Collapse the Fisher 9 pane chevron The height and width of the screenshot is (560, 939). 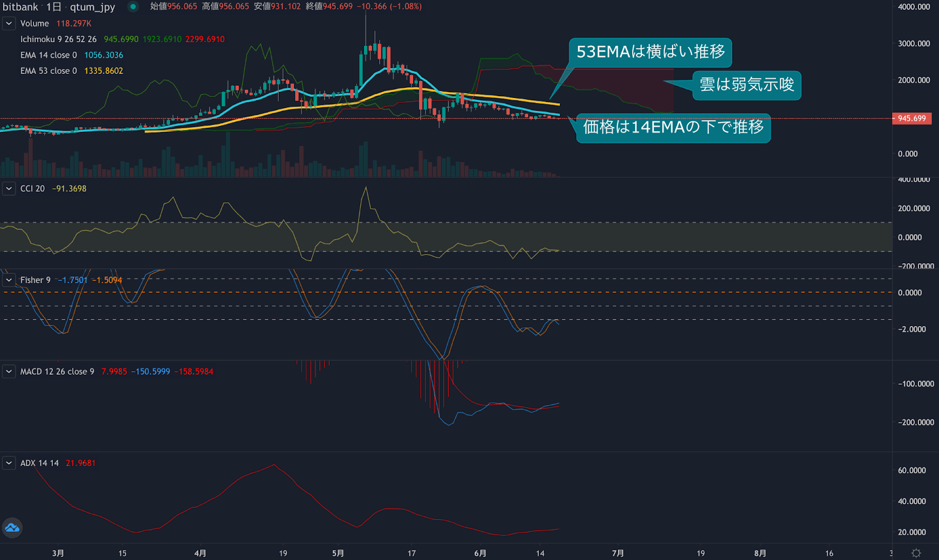9,280
